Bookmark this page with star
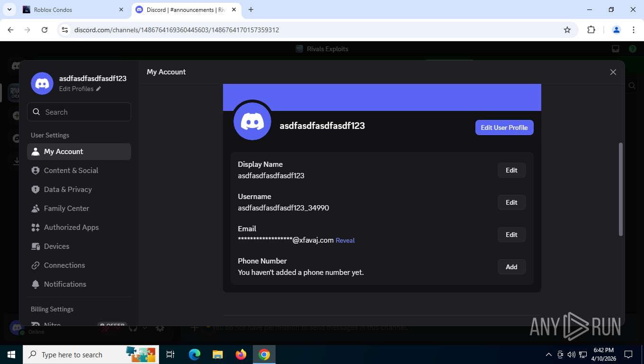Screen dimensions: 644x364 coord(567,30)
